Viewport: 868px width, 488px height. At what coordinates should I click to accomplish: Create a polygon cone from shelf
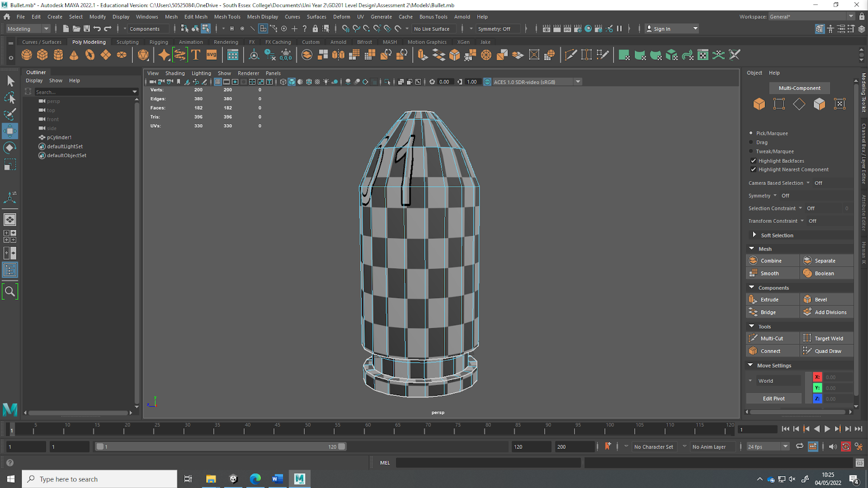click(x=74, y=55)
